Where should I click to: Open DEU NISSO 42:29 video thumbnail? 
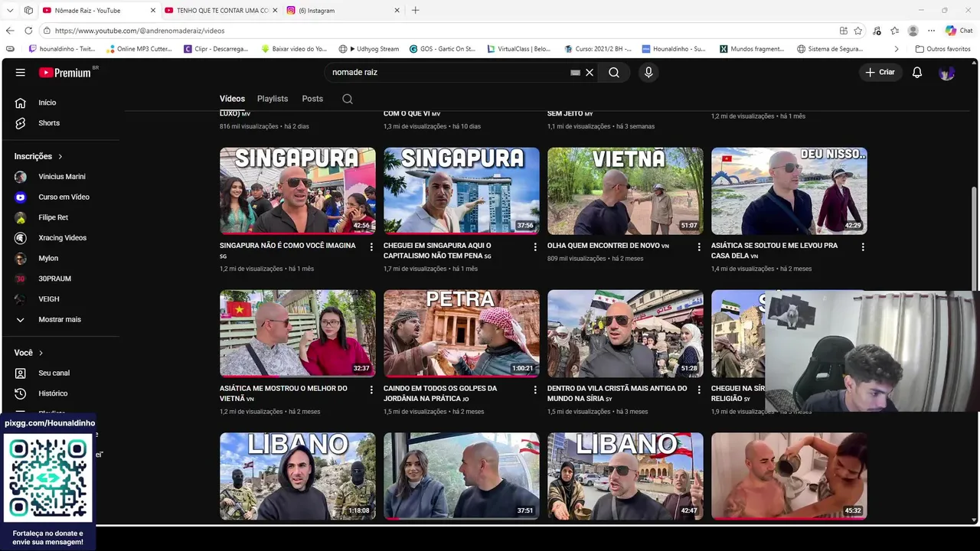click(x=789, y=191)
